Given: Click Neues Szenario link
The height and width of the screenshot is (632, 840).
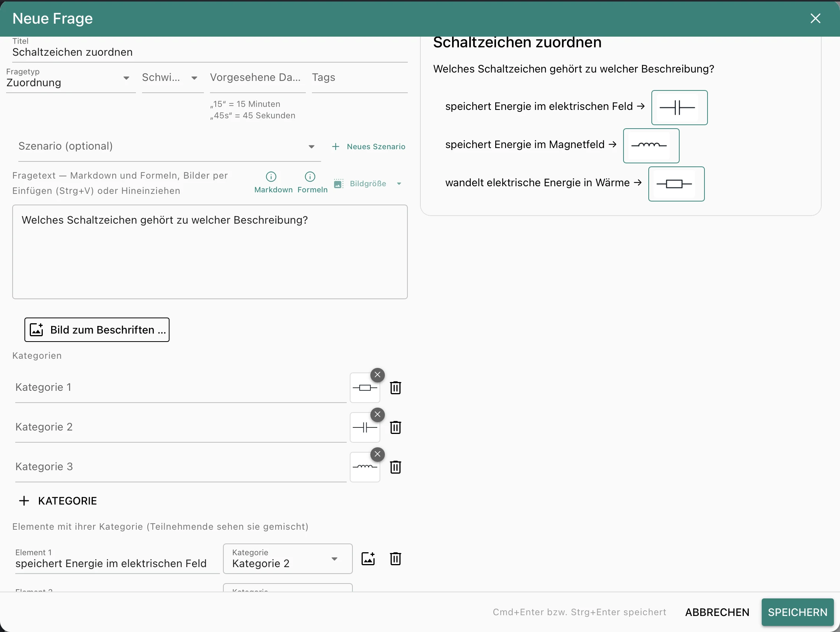Looking at the screenshot, I should 368,147.
